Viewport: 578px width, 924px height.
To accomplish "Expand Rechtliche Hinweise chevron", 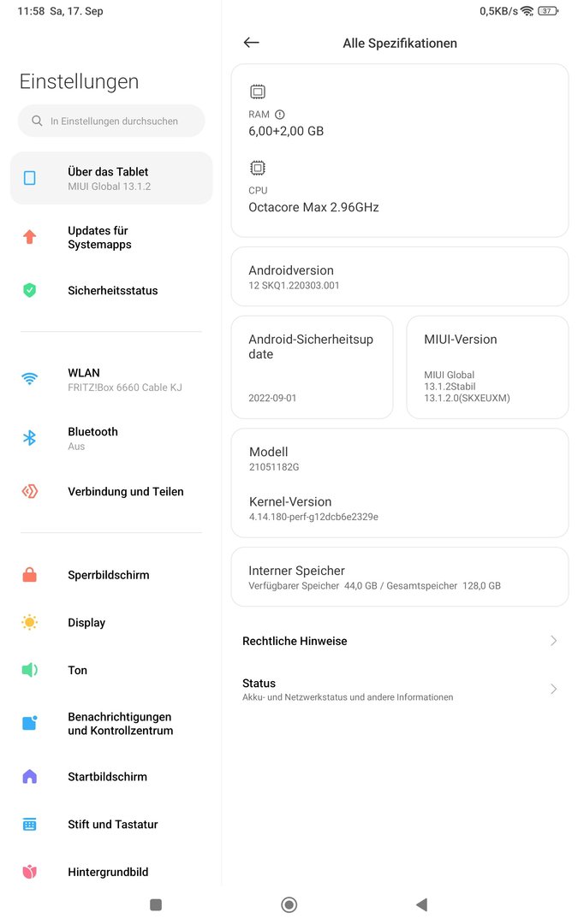I will 553,641.
